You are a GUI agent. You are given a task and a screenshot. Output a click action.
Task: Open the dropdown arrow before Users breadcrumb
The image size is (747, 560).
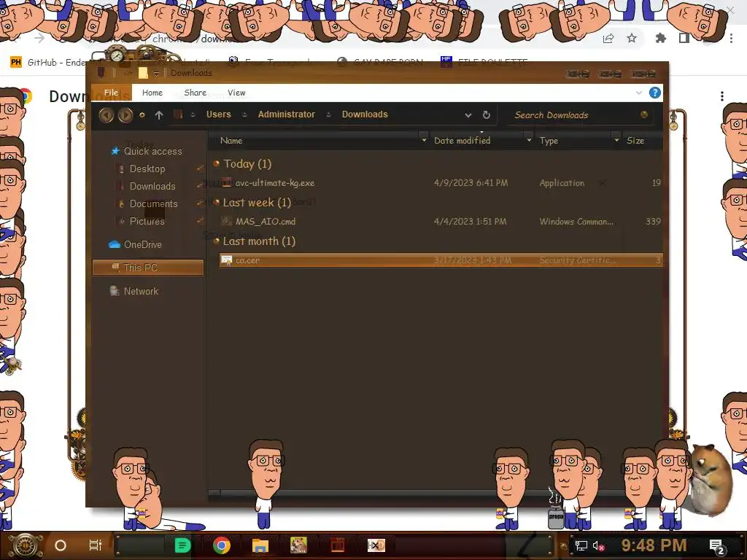pyautogui.click(x=193, y=114)
